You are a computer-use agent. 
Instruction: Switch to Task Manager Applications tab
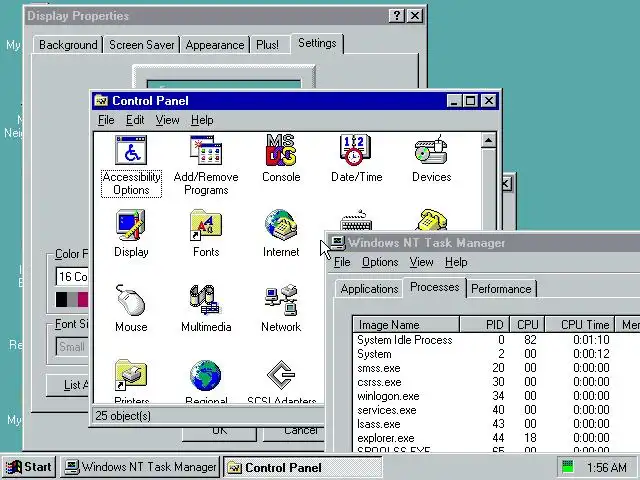369,289
